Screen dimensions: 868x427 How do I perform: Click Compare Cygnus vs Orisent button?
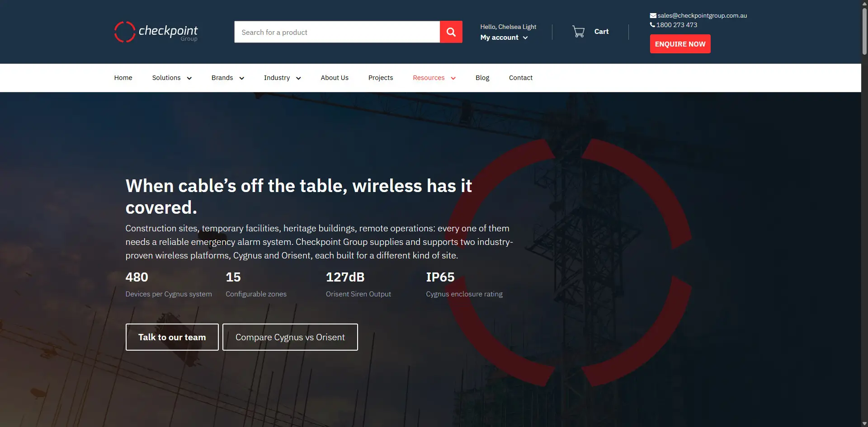[290, 337]
